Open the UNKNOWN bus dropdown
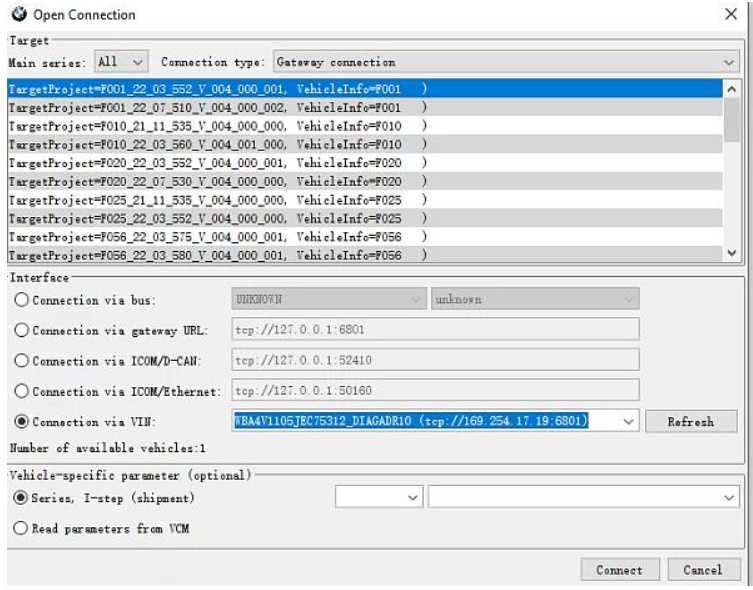 (329, 299)
